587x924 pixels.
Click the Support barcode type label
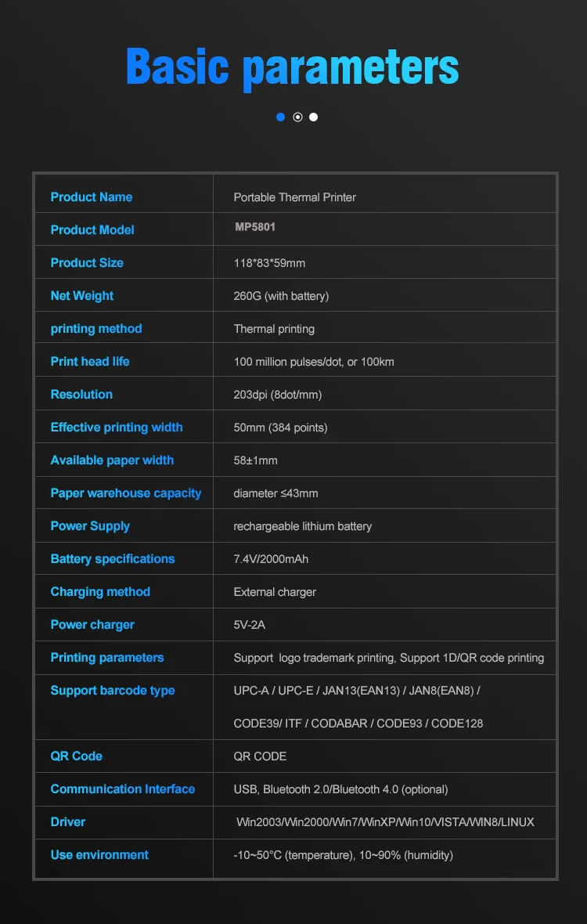113,691
